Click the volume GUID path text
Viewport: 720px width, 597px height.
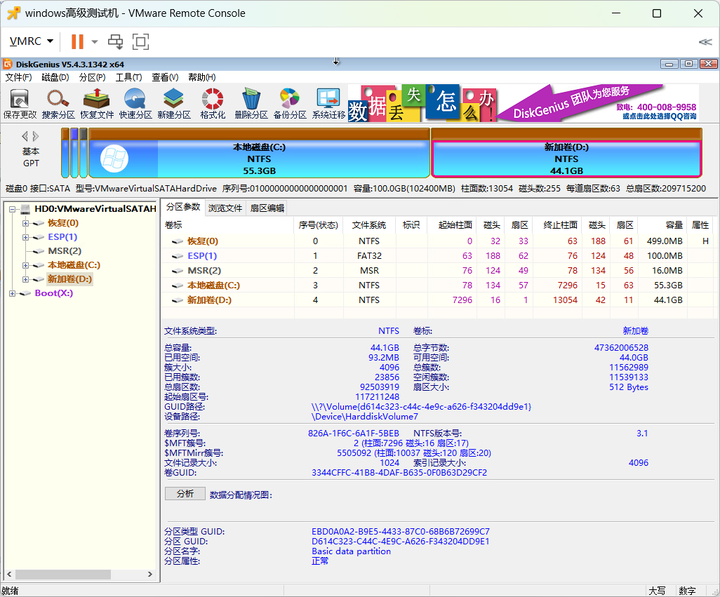(x=421, y=407)
